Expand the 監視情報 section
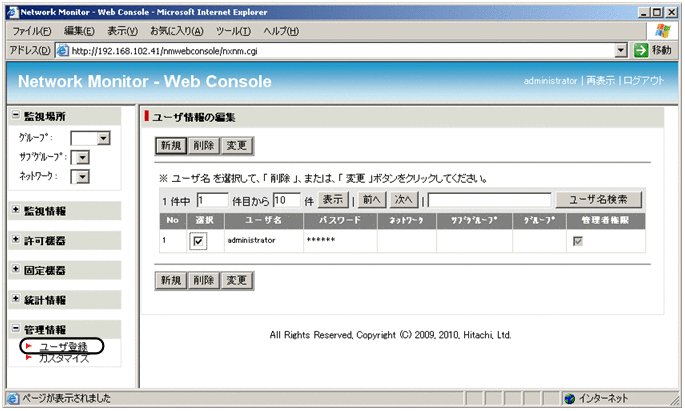This screenshot has height=411, width=685. (x=16, y=210)
